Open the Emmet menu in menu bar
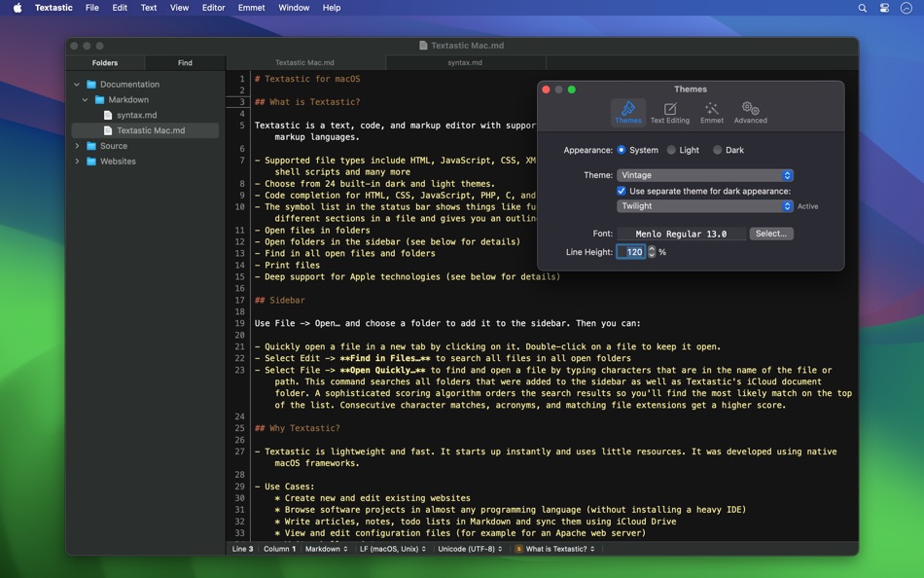 pyautogui.click(x=251, y=8)
